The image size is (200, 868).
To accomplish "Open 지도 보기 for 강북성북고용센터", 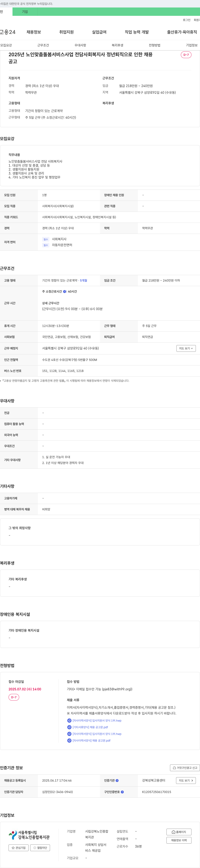I will 186,780.
